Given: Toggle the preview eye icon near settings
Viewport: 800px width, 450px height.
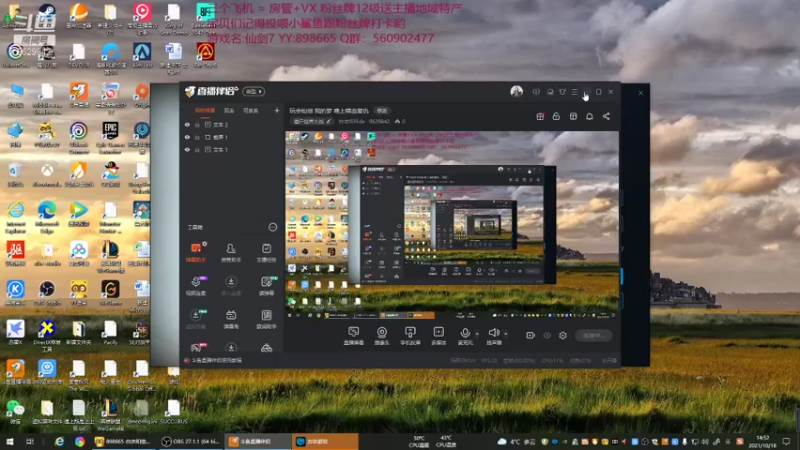Looking at the screenshot, I should tap(546, 335).
